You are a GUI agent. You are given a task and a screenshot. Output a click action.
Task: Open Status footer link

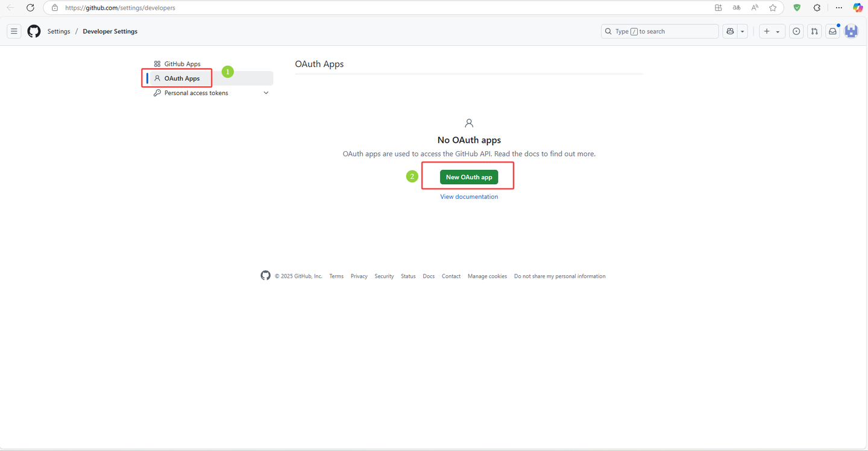pos(408,276)
